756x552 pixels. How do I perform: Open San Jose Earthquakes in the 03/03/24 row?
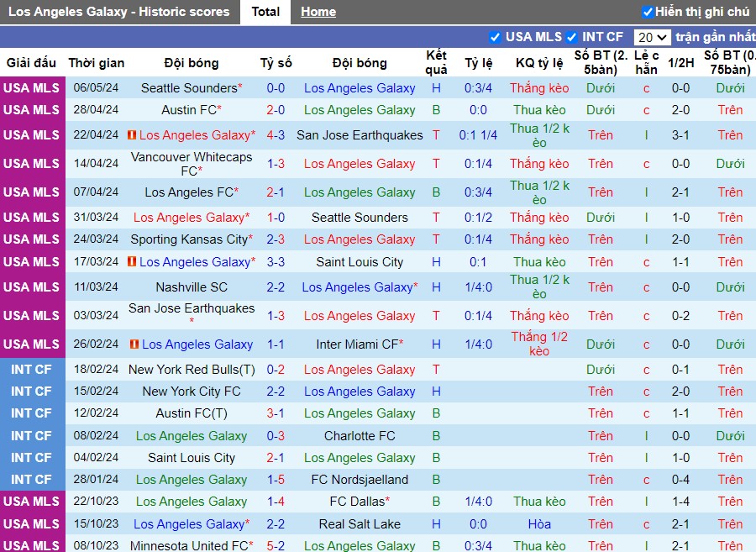tap(192, 308)
